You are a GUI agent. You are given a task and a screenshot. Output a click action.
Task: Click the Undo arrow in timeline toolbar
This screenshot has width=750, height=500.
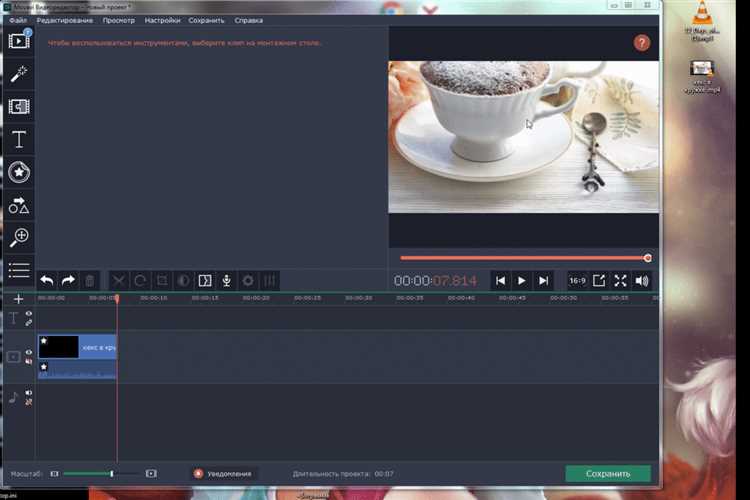46,281
